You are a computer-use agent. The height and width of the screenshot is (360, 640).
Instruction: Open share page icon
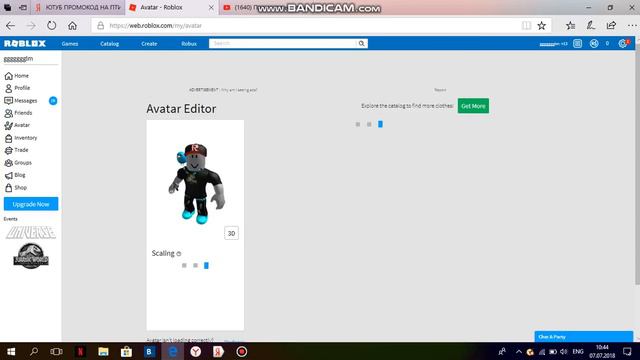611,26
